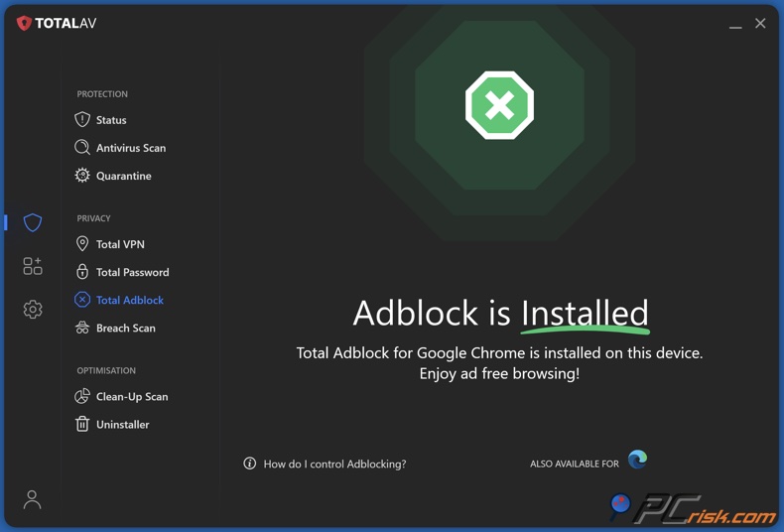Click the Clean-Up Scan pie icon
The image size is (784, 532).
coord(82,396)
